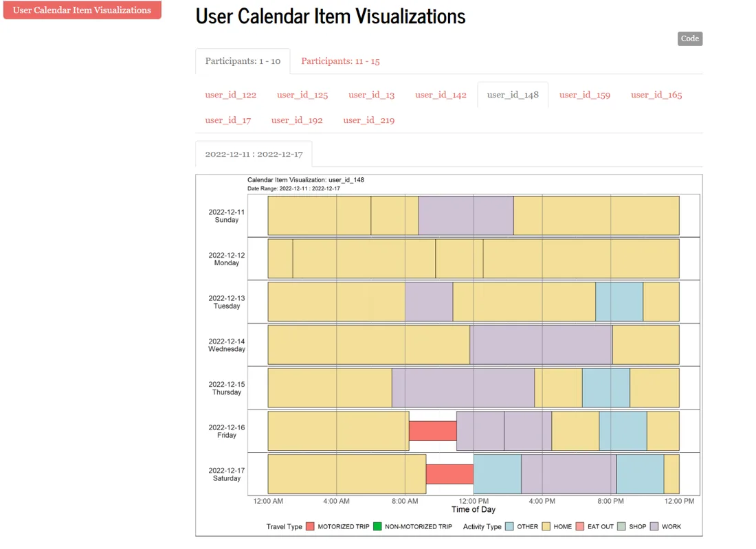Click Thursday's purple work block
The width and height of the screenshot is (756, 549).
(x=463, y=388)
